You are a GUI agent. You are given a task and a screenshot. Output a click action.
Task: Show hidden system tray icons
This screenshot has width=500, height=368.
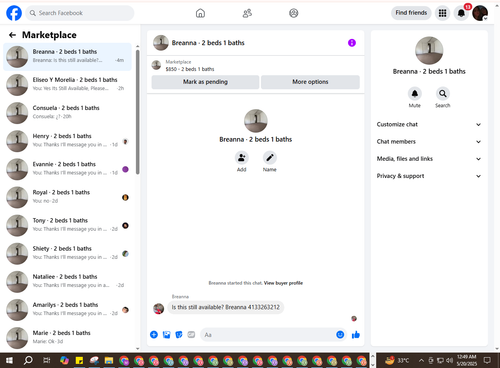click(421, 360)
